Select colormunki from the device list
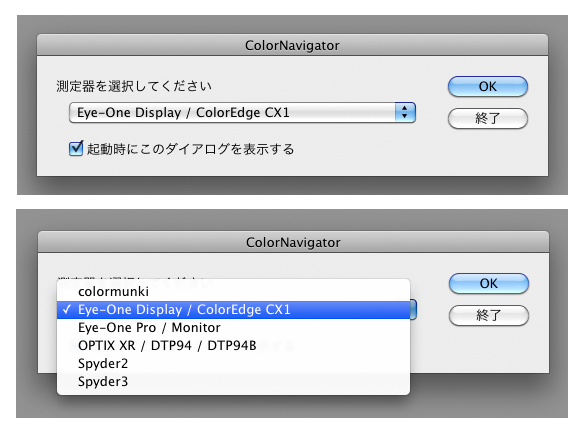 point(233,291)
